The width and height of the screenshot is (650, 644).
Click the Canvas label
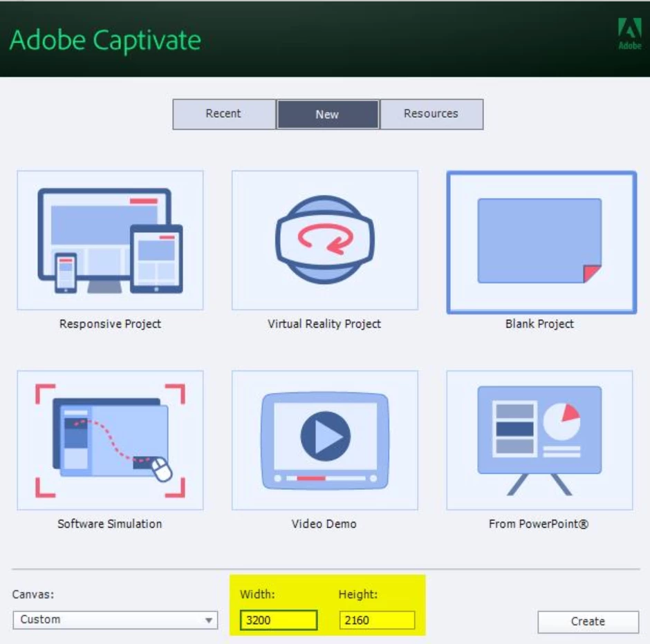pyautogui.click(x=33, y=594)
